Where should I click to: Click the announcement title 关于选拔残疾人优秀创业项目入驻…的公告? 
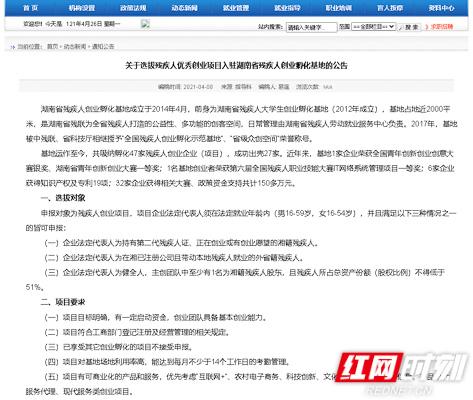click(x=236, y=65)
